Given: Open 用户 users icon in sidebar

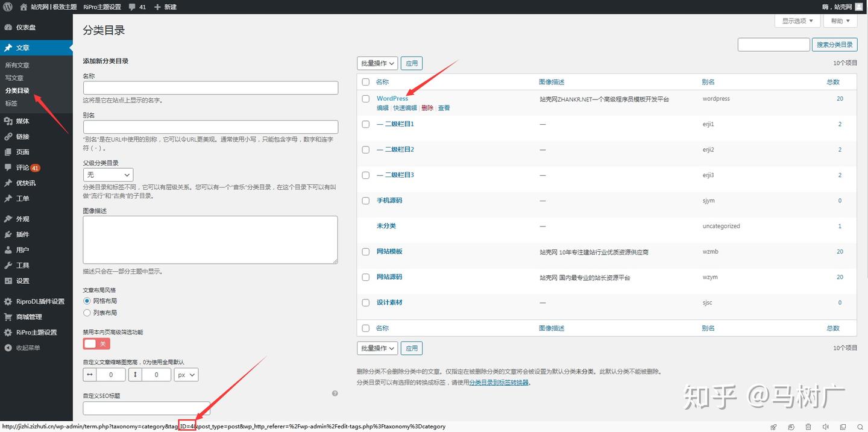Looking at the screenshot, I should pyautogui.click(x=8, y=250).
